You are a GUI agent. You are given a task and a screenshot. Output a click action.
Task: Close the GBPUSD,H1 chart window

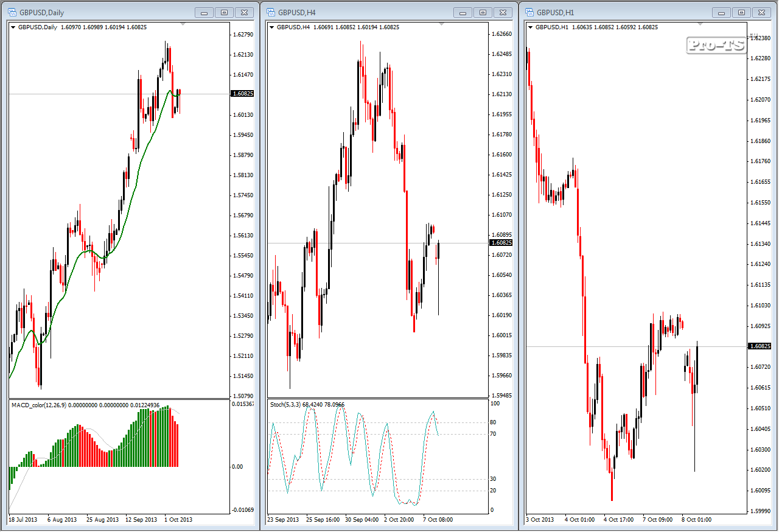click(761, 12)
